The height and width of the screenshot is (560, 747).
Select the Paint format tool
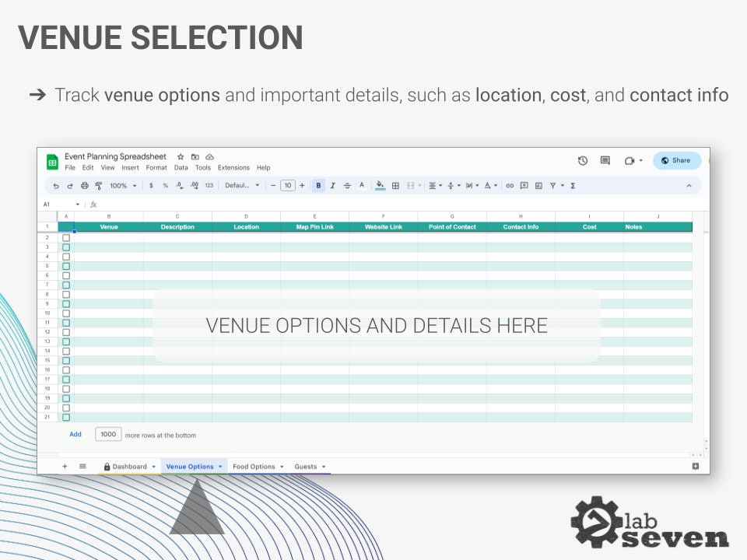point(99,186)
